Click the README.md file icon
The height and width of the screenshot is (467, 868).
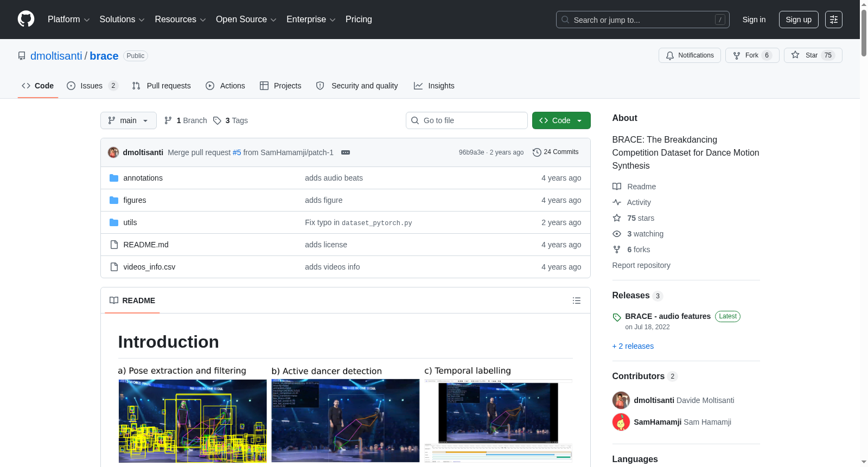pyautogui.click(x=114, y=245)
